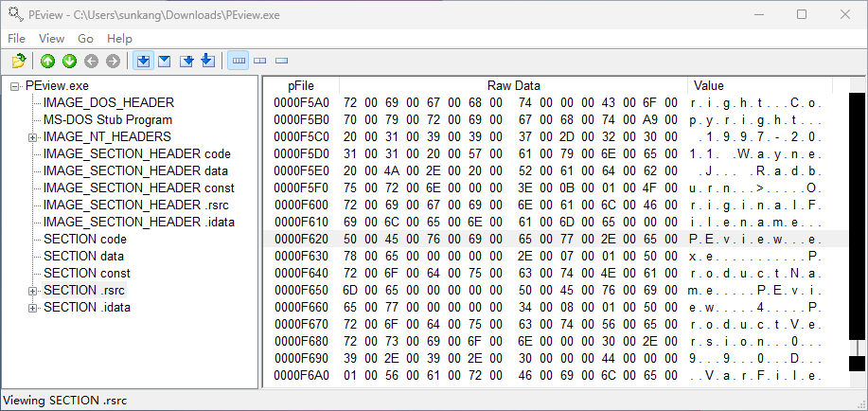The width and height of the screenshot is (868, 411).
Task: Toggle the single-segment dword view button
Action: 281,62
